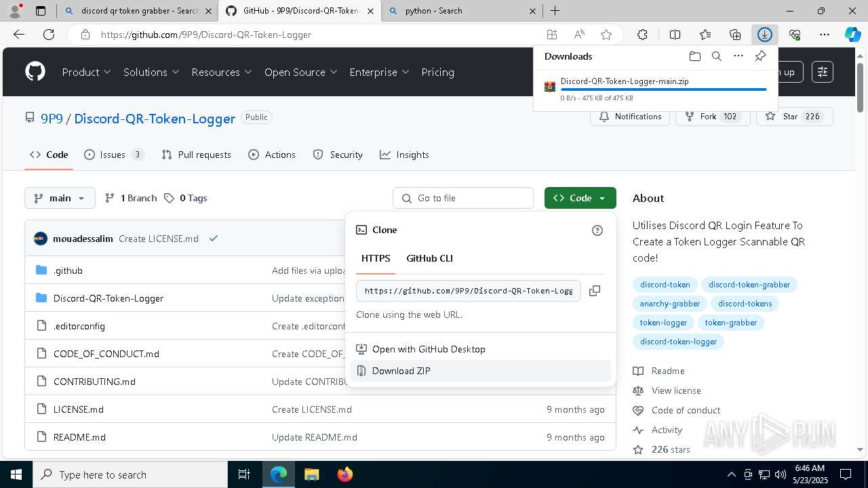Click Go to file search field
This screenshot has height=488, width=868.
pos(463,198)
